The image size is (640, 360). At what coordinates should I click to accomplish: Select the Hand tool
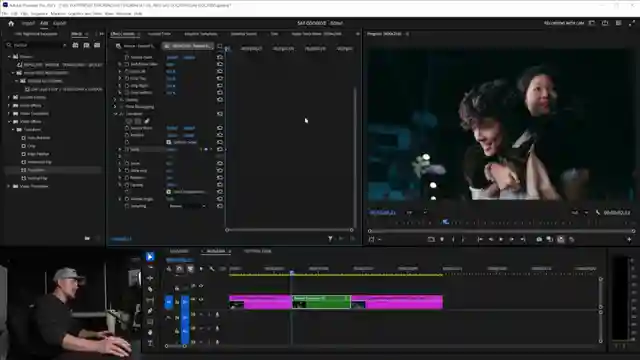tap(150, 333)
